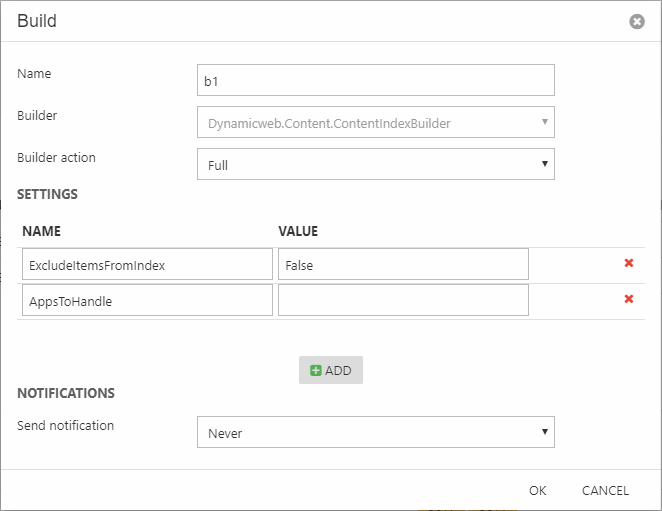Viewport: 662px width, 511px height.
Task: Click the empty value field for AppsToHandle
Action: pyautogui.click(x=403, y=300)
